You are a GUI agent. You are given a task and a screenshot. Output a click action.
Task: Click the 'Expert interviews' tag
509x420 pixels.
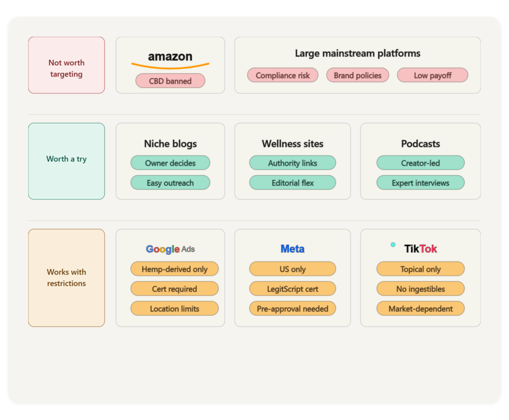420,183
